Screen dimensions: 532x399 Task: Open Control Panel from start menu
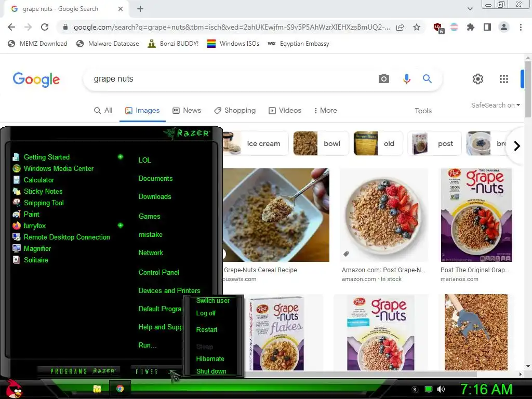click(158, 272)
